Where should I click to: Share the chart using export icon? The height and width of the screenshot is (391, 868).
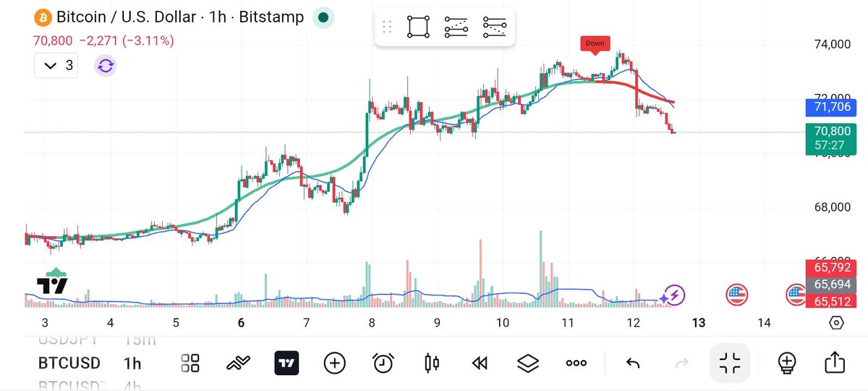click(834, 361)
